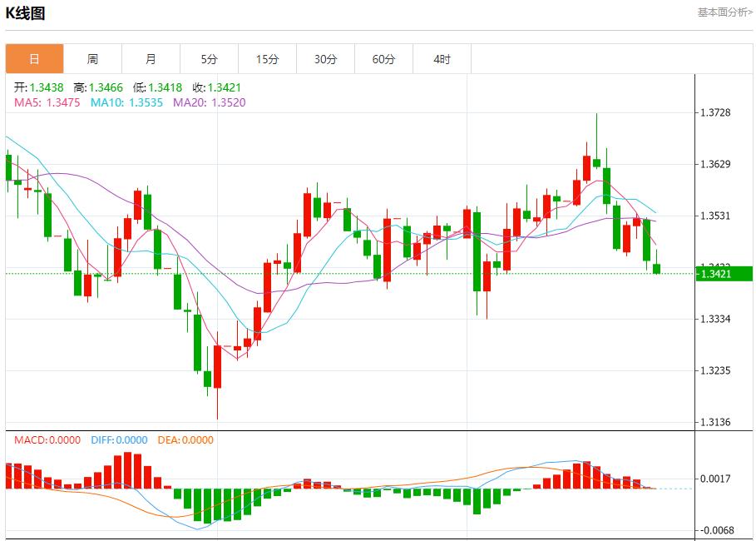This screenshot has height=541, width=756.
Task: Select the 5分 interval tab
Action: [209, 59]
